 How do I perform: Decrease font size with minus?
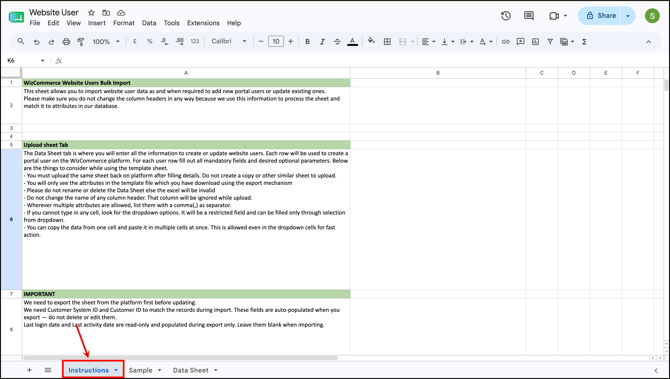[261, 41]
